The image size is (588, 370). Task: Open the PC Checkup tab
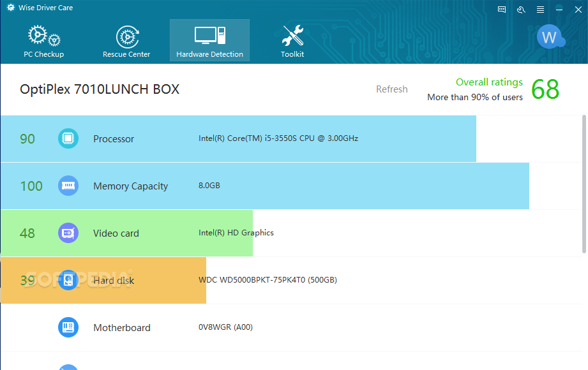44,40
